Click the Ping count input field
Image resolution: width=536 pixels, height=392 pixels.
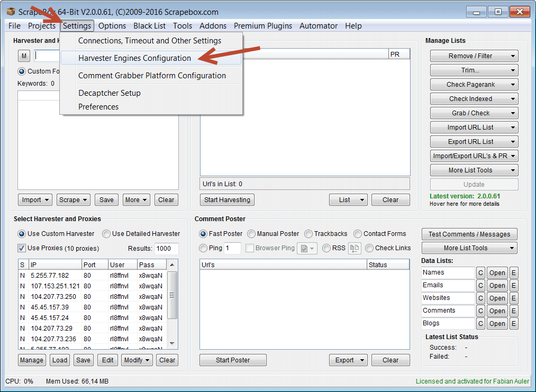tap(232, 248)
